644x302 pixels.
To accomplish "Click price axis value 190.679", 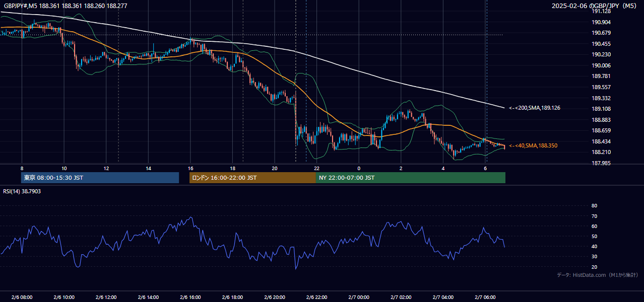I will coord(602,33).
